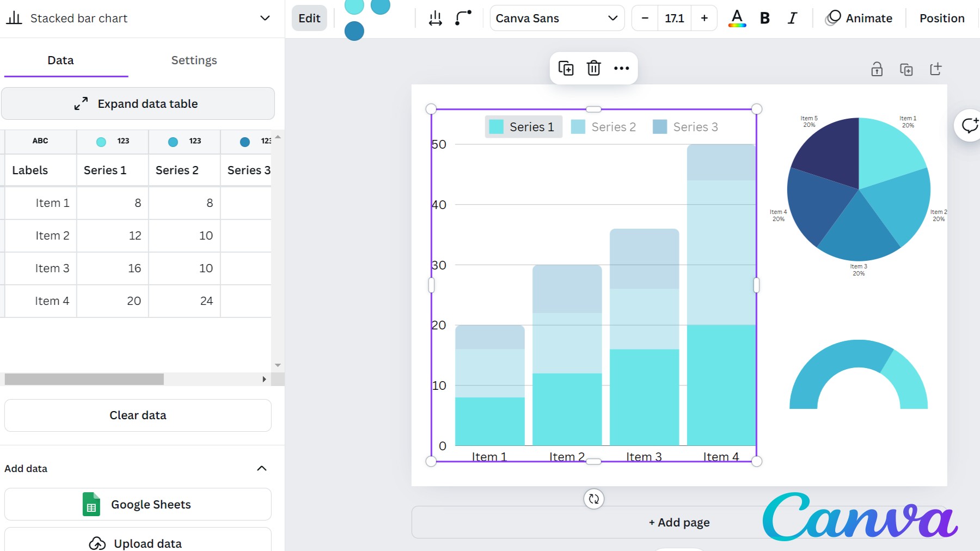Open the text color picker
The height and width of the screenshot is (551, 980).
[x=737, y=18]
